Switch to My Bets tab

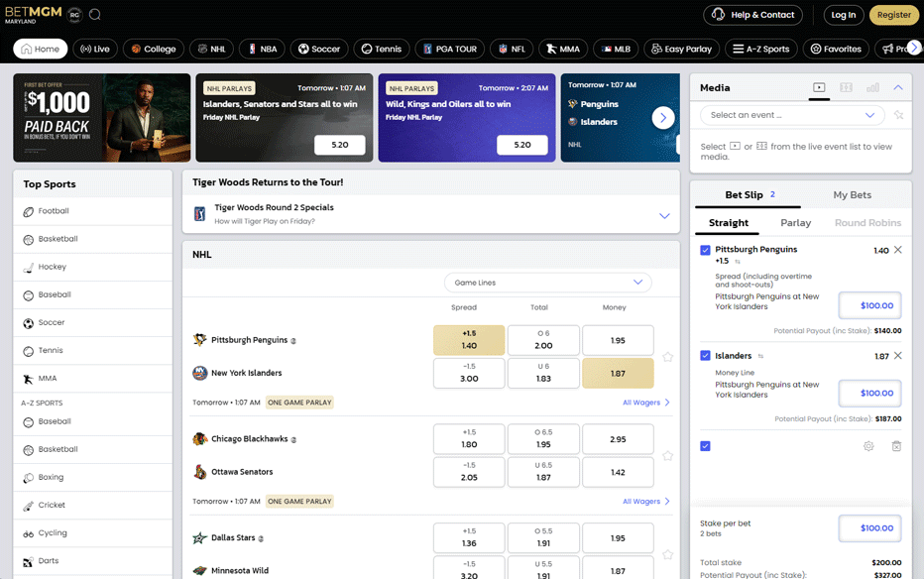[x=852, y=195]
